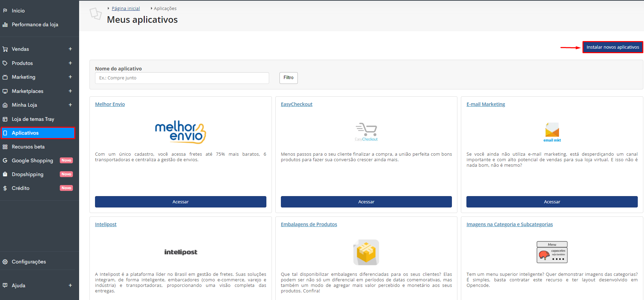The image size is (644, 300).
Task: Click the Performance da loja chart icon
Action: [x=5, y=25]
